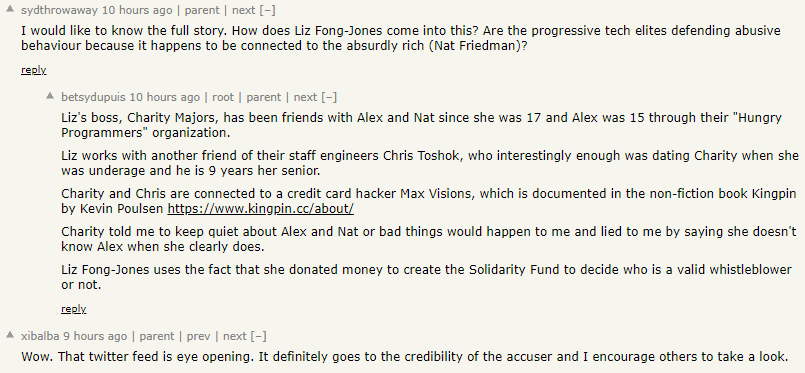Viewport: 805px width, 373px height.
Task: Reply to sydthrowaway's comment
Action: point(33,70)
